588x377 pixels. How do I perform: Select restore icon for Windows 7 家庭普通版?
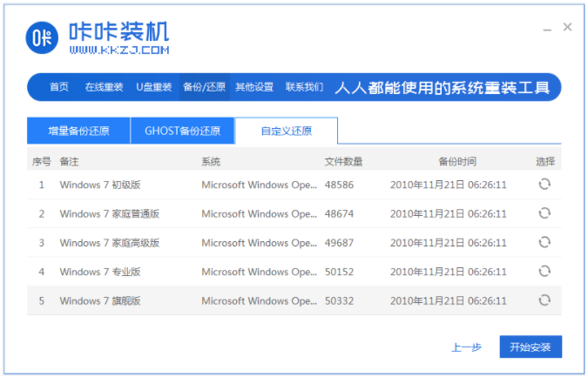pos(544,213)
